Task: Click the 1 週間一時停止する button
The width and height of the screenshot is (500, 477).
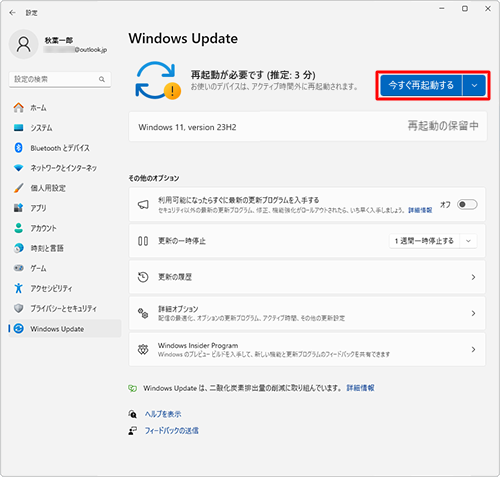Action: [424, 241]
